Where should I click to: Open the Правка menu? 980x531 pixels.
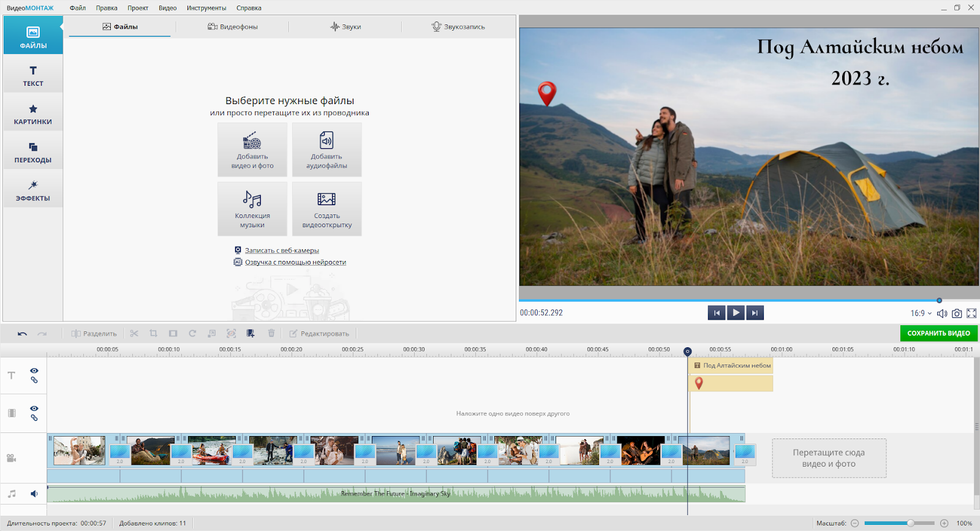click(x=107, y=8)
